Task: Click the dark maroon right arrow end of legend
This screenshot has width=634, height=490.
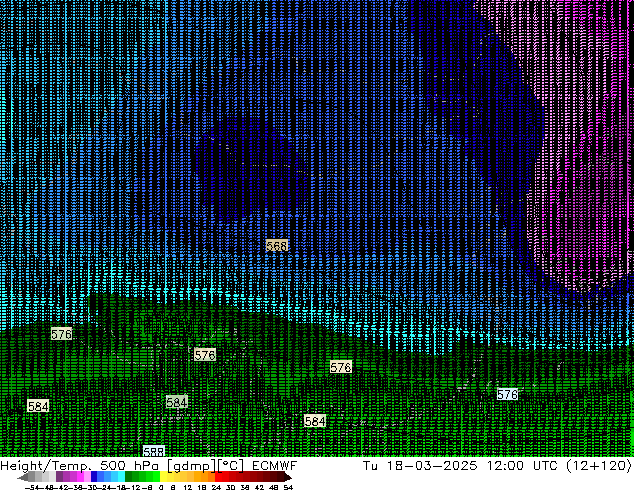Action: tap(288, 477)
